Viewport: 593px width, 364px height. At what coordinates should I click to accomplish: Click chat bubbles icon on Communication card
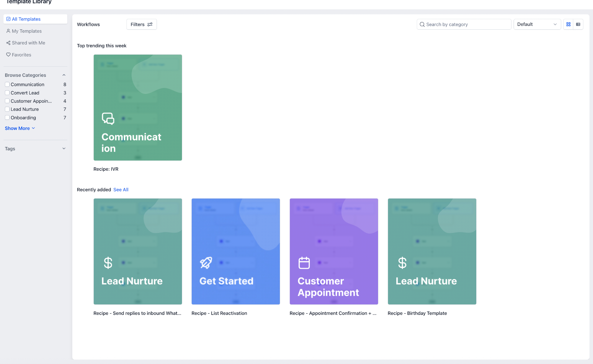(108, 119)
